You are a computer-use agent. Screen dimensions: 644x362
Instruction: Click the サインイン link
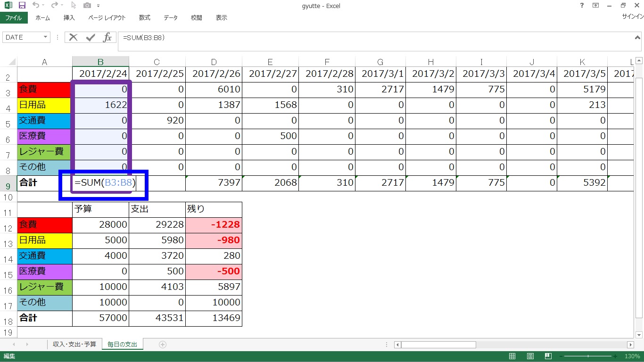point(633,16)
